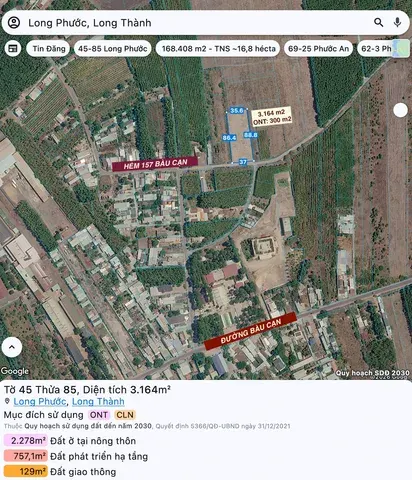Select the 129m² orange area swatch
The height and width of the screenshot is (480, 412).
coord(26,471)
